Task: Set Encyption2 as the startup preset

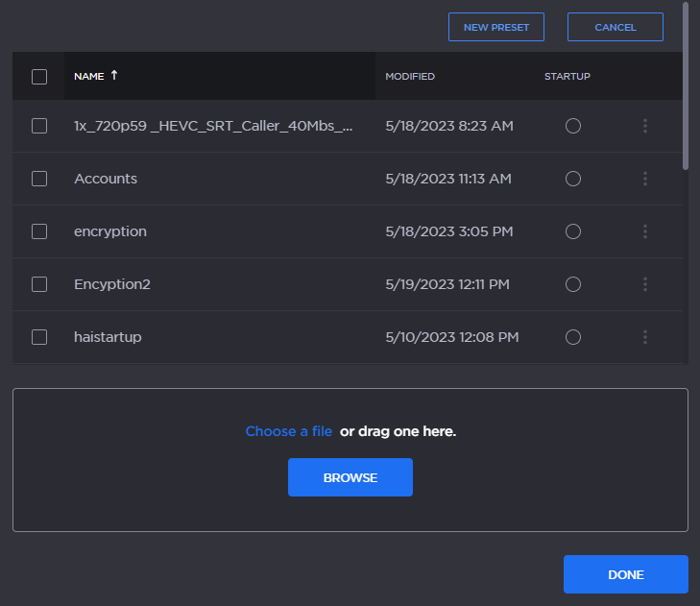Action: (x=573, y=284)
